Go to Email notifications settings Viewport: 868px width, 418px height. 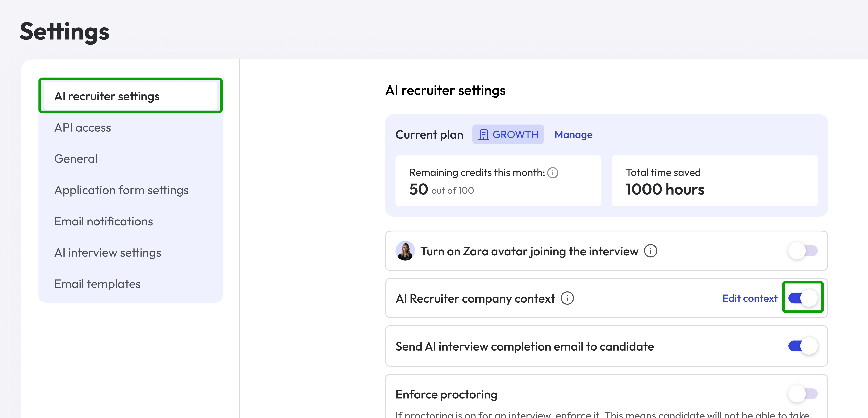tap(103, 221)
